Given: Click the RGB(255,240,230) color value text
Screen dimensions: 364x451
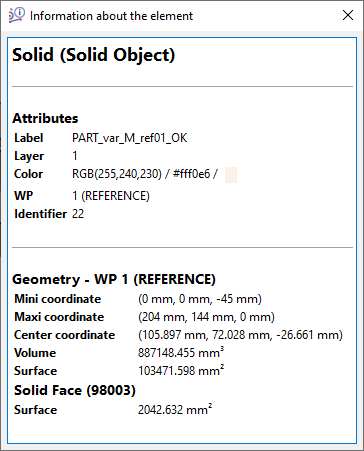Looking at the screenshot, I should click(x=117, y=174).
